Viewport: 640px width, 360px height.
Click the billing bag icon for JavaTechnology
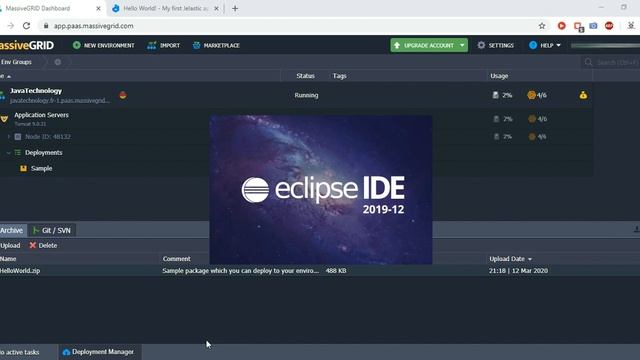coord(583,95)
